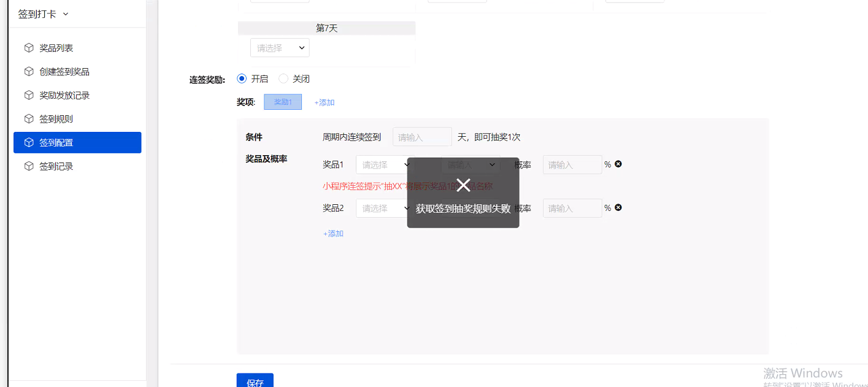Dismiss the error toast X icon
868x387 pixels.
pos(463,185)
